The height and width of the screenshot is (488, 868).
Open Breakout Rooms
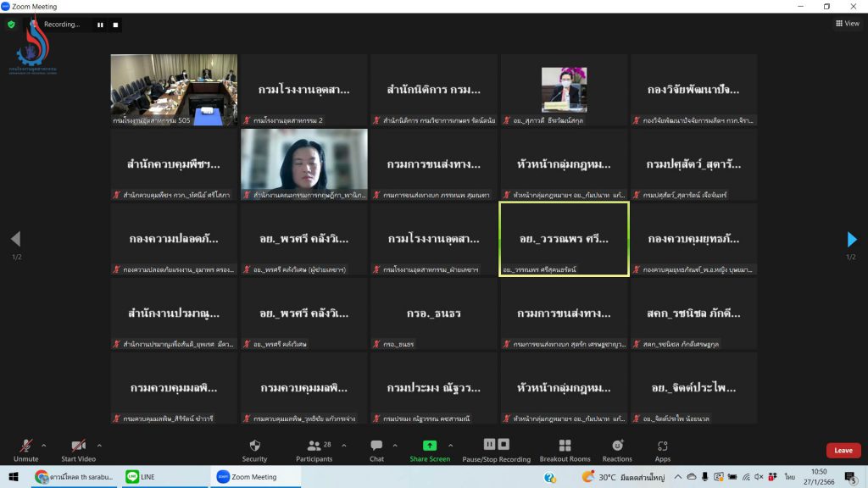coord(565,446)
